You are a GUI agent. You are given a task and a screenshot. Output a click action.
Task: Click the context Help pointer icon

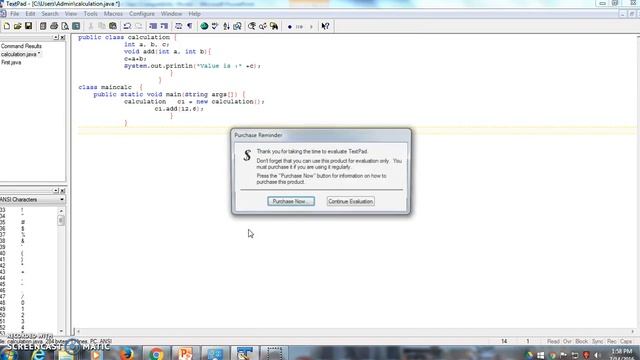pyautogui.click(x=325, y=26)
